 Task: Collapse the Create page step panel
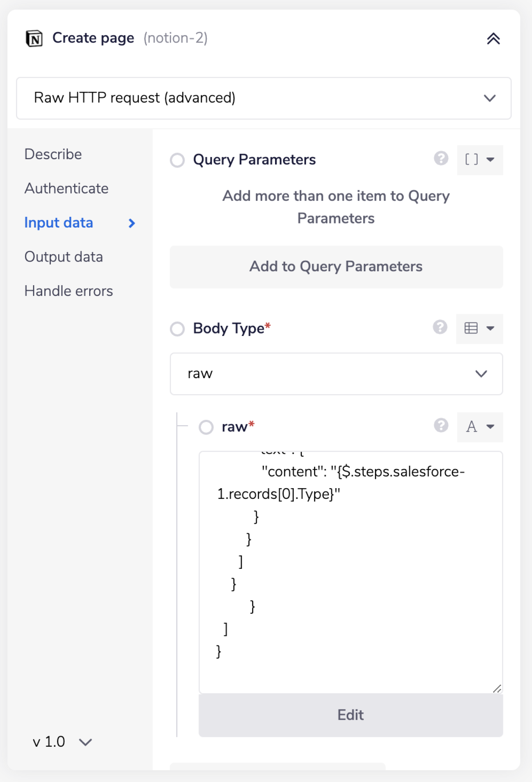coord(493,39)
